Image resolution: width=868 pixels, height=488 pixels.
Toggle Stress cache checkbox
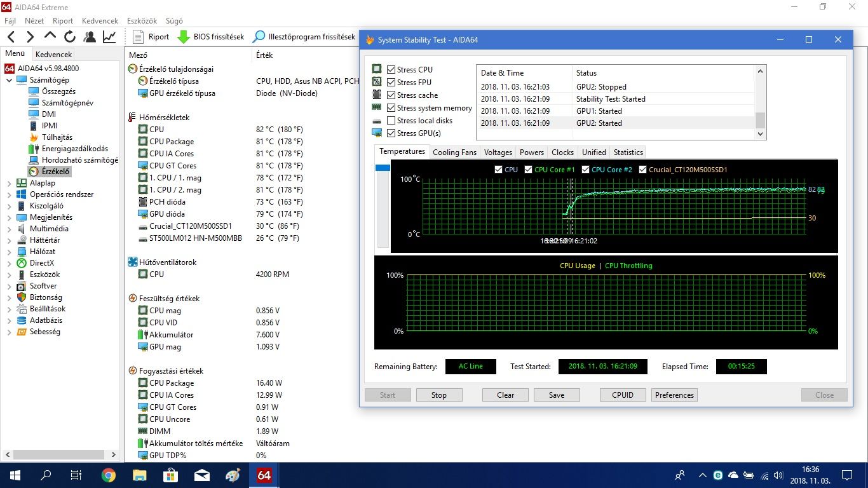pyautogui.click(x=391, y=95)
